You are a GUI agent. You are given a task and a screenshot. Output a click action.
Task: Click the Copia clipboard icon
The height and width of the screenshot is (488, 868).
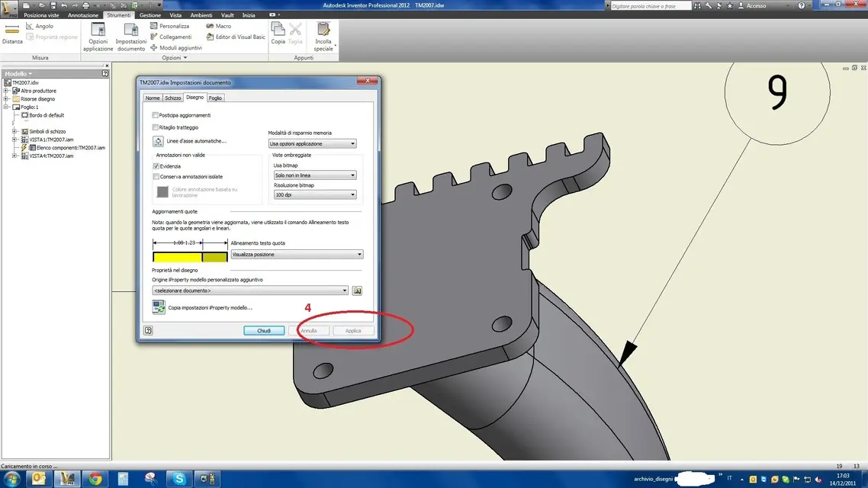click(278, 34)
